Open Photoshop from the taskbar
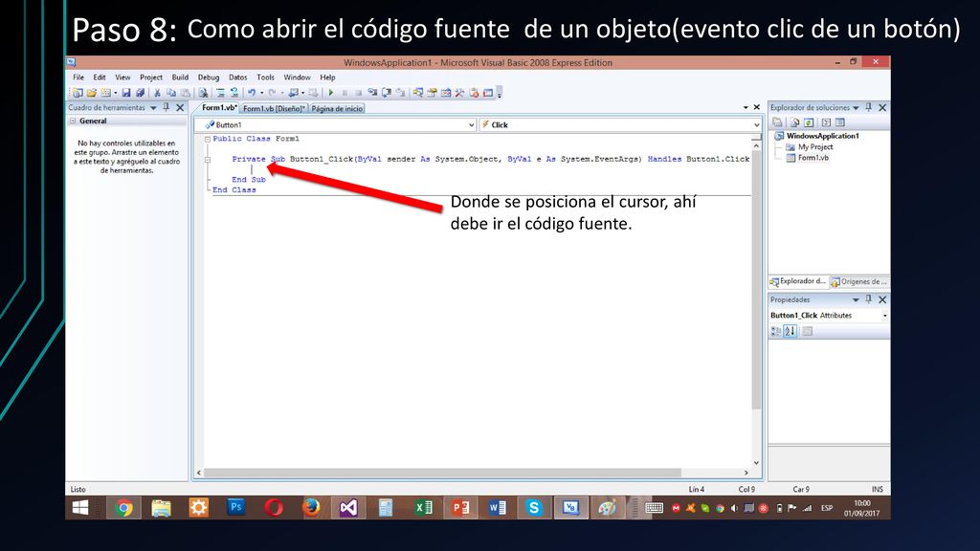The width and height of the screenshot is (980, 551). (235, 507)
